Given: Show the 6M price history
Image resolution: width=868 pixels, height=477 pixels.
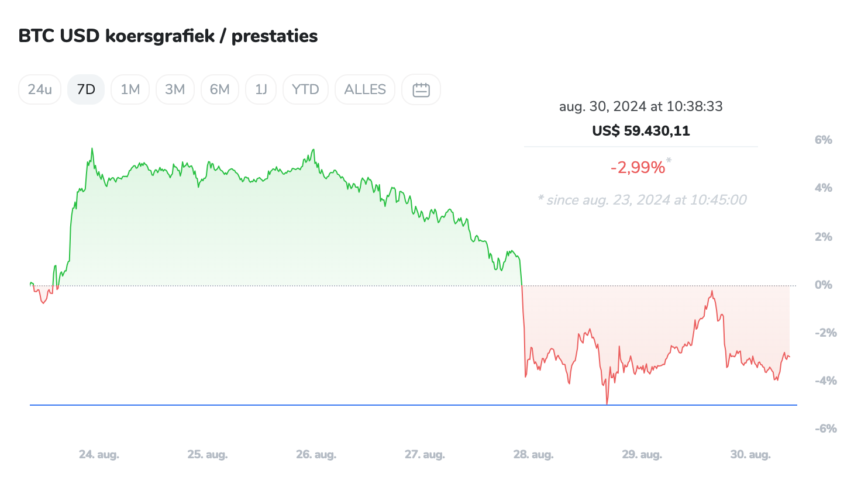Looking at the screenshot, I should click(x=220, y=89).
